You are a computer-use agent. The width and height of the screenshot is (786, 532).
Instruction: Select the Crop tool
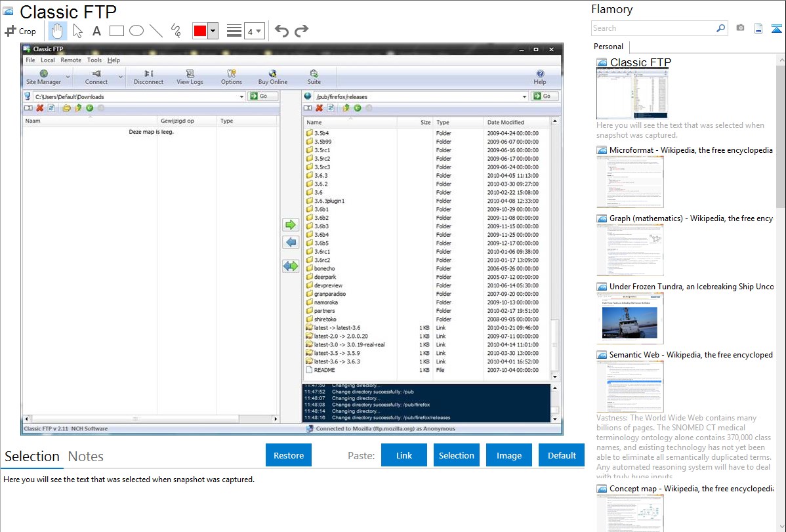point(20,31)
